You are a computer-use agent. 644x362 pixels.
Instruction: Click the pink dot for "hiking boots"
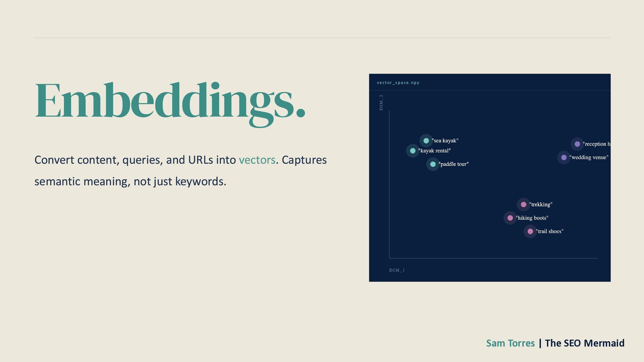click(x=510, y=218)
